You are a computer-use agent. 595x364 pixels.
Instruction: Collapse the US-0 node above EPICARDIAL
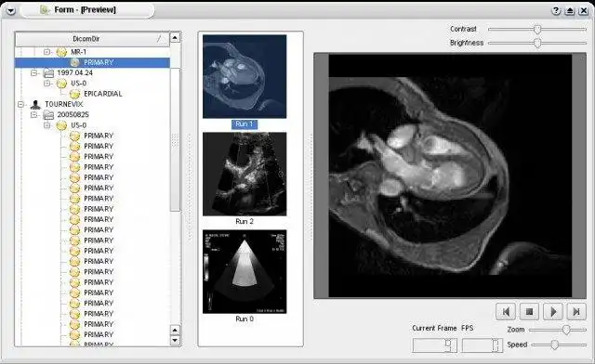(46, 83)
